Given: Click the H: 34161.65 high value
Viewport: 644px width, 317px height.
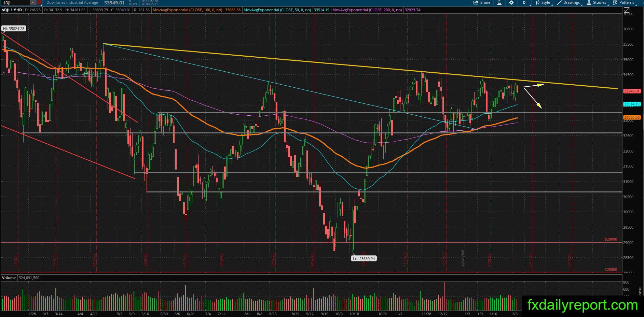Looking at the screenshot, I should [x=74, y=10].
